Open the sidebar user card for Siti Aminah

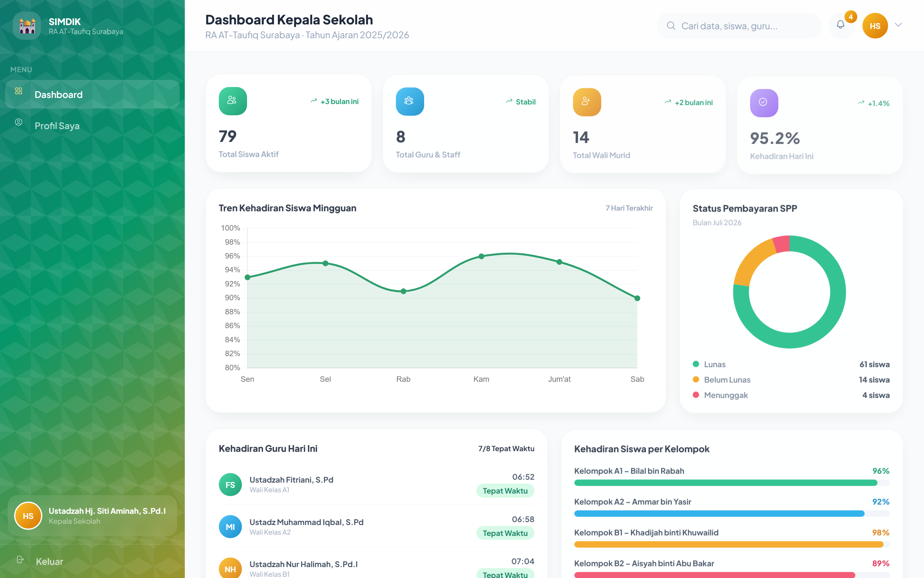92,516
